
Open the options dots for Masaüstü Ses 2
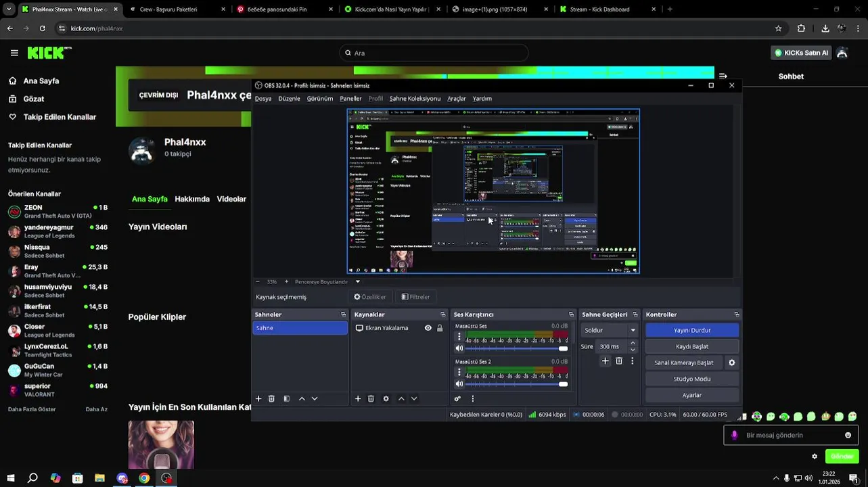[459, 372]
